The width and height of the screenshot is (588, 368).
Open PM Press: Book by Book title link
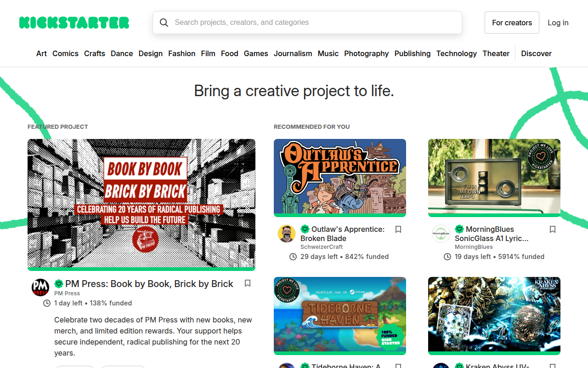click(x=149, y=284)
